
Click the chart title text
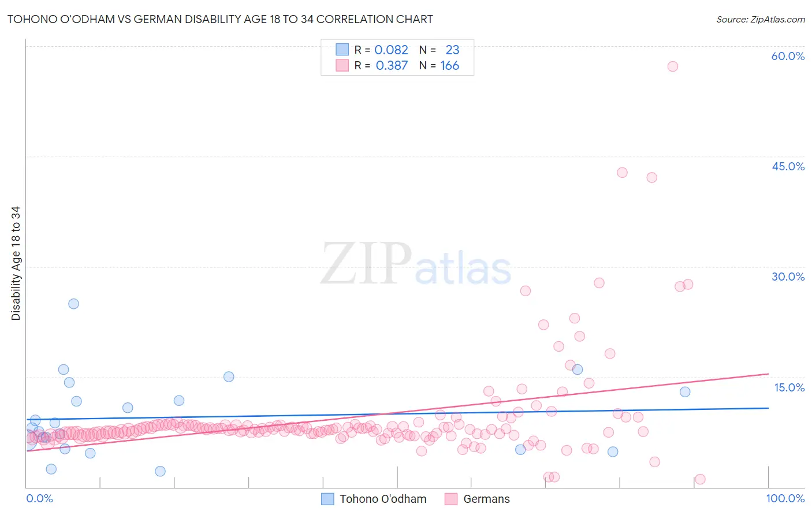tap(220, 19)
